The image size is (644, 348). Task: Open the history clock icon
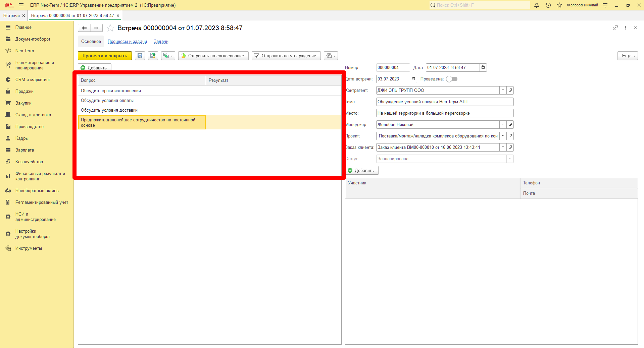tap(548, 5)
